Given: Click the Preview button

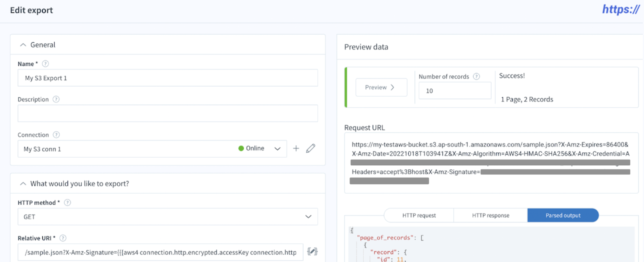Looking at the screenshot, I should (x=381, y=87).
